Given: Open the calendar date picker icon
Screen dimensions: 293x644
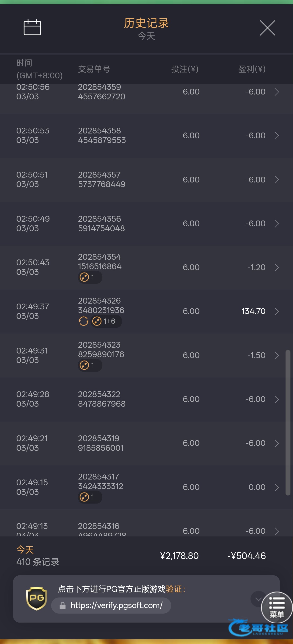Looking at the screenshot, I should pyautogui.click(x=32, y=27).
